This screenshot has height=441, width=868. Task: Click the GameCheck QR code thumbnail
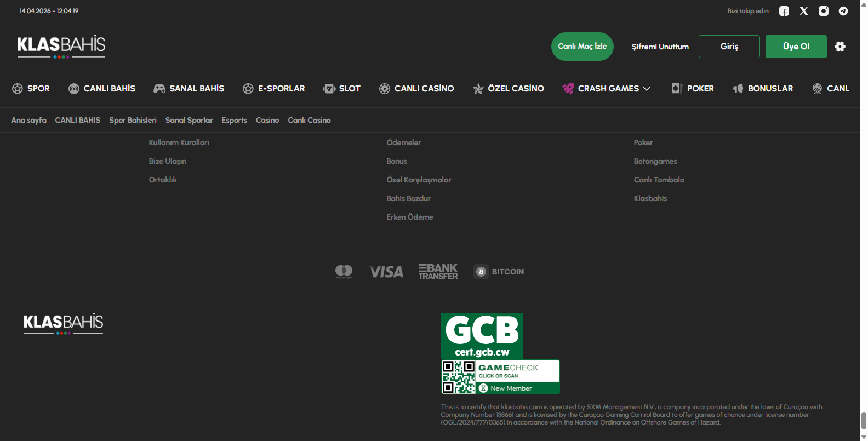tap(459, 377)
